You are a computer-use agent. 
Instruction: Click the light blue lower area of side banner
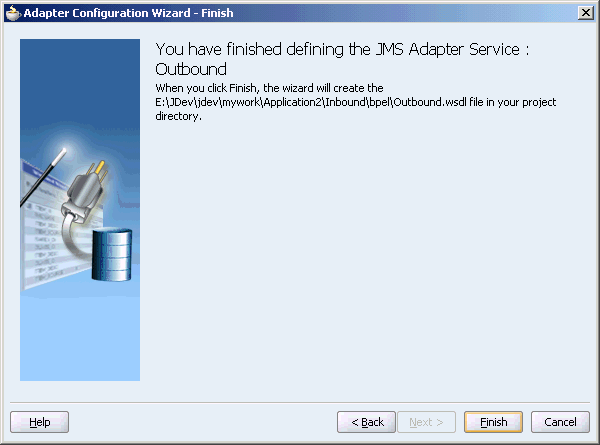click(x=80, y=339)
